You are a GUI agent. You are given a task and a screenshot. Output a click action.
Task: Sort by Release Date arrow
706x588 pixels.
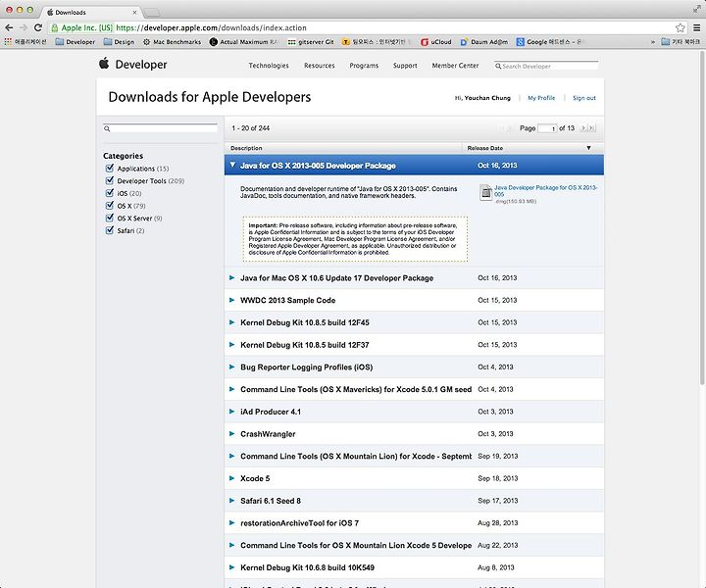(x=588, y=148)
